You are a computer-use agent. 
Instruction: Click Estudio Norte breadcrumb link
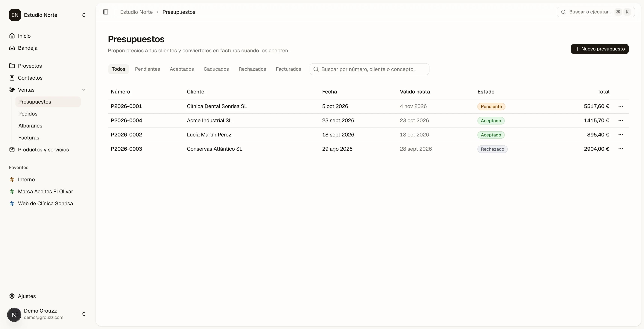click(x=136, y=12)
